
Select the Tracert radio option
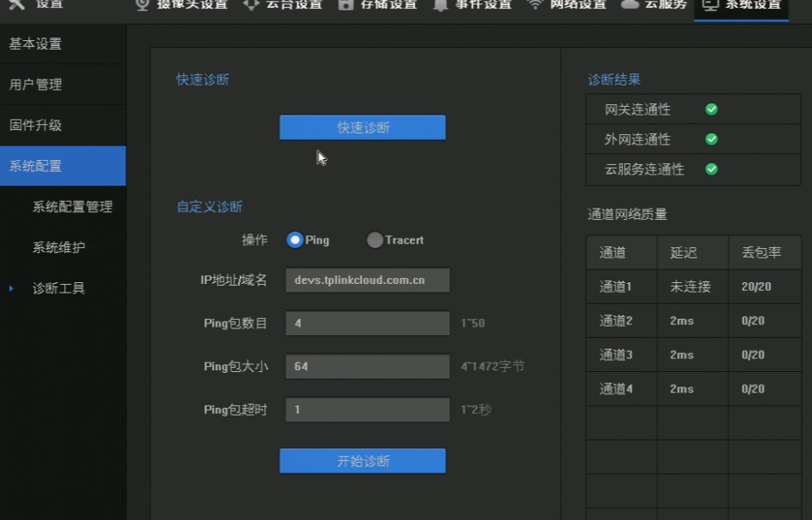pyautogui.click(x=375, y=240)
